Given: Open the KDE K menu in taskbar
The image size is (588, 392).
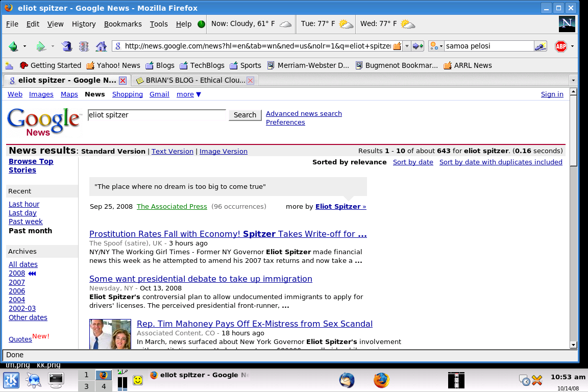Looking at the screenshot, I should coord(11,380).
